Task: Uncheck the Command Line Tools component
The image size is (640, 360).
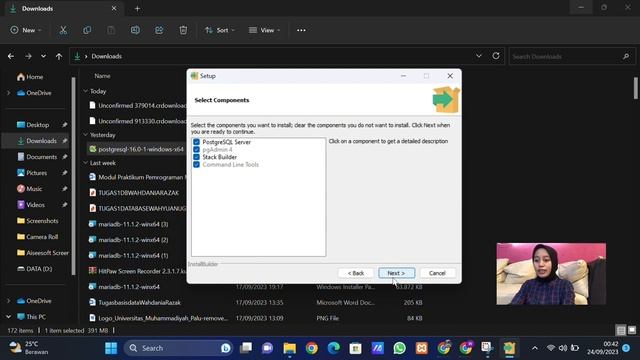Action: point(196,164)
